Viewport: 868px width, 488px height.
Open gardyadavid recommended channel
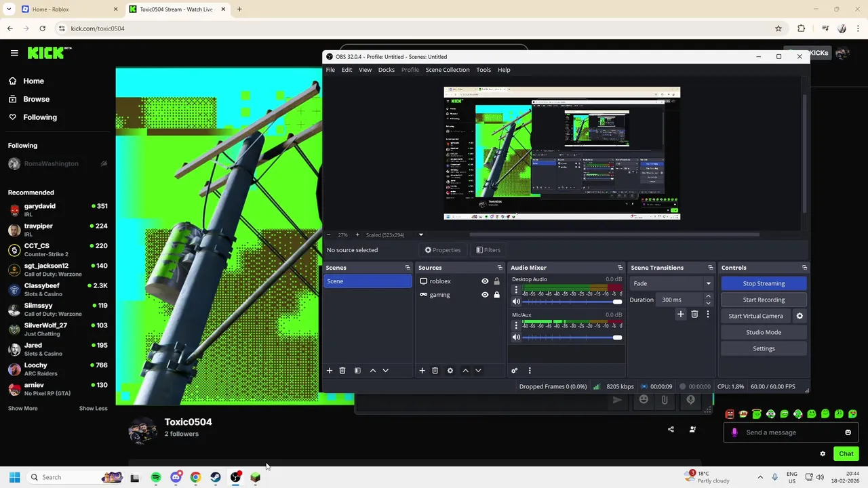tap(58, 210)
